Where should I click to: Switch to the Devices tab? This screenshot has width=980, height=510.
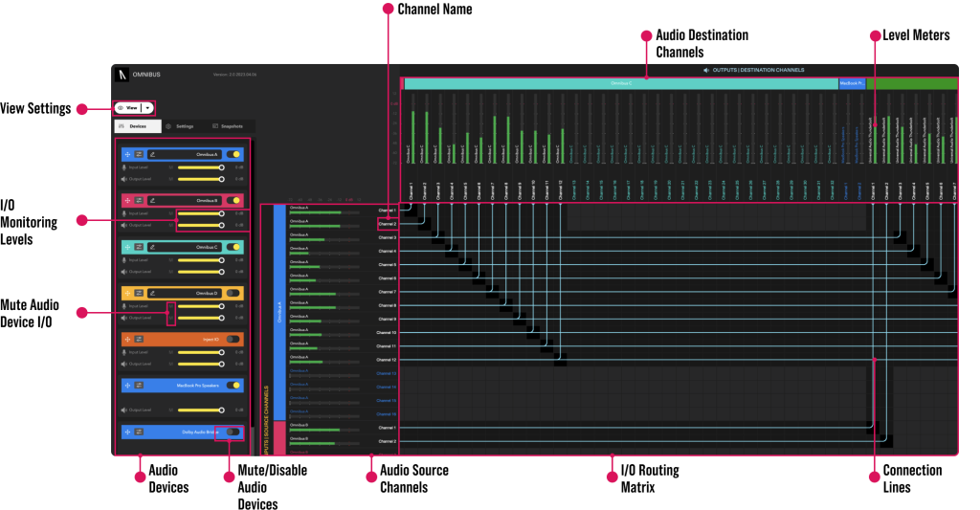tap(138, 126)
